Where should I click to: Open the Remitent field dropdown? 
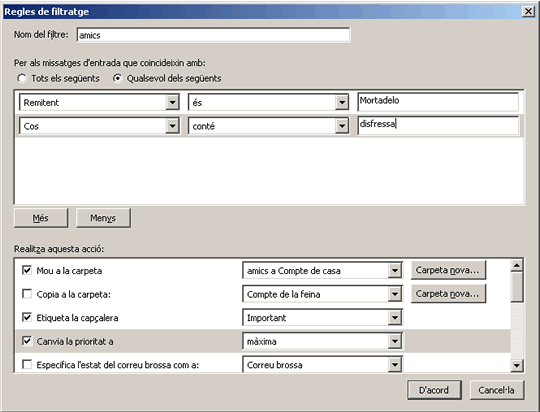(172, 102)
